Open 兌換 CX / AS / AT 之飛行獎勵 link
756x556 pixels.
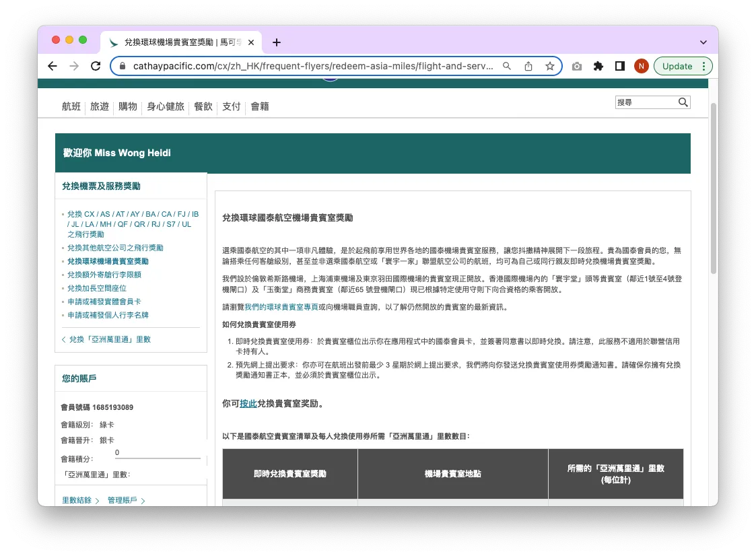pyautogui.click(x=133, y=224)
